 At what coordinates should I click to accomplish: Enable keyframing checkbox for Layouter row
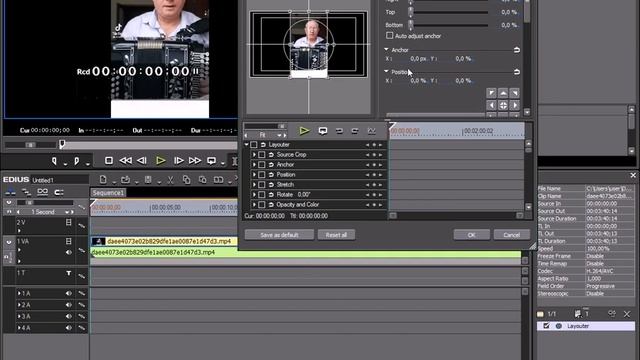(x=254, y=145)
